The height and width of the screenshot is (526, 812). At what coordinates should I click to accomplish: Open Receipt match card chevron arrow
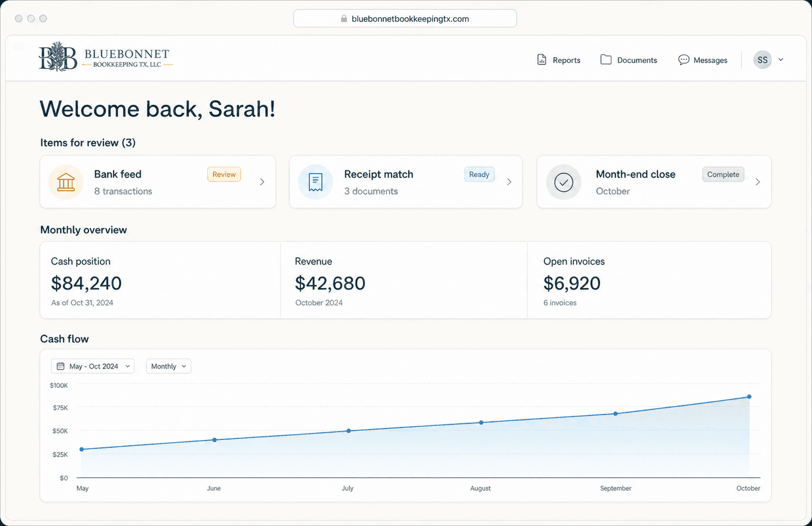[x=509, y=182]
